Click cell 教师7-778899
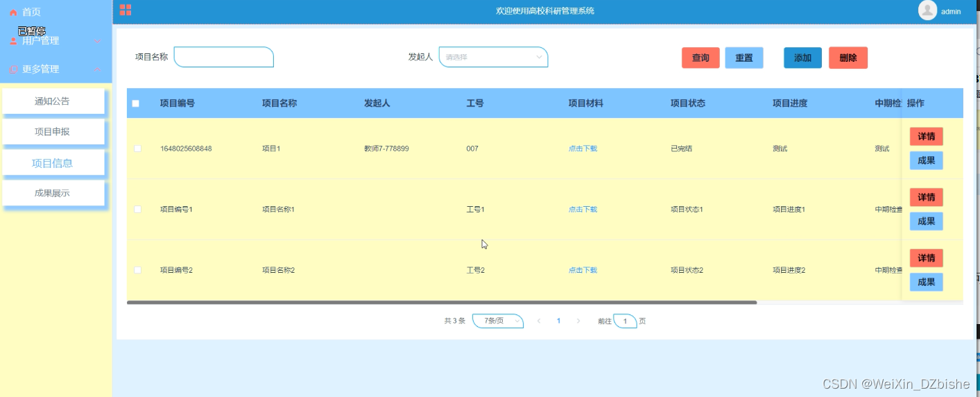The image size is (980, 397). pos(386,149)
